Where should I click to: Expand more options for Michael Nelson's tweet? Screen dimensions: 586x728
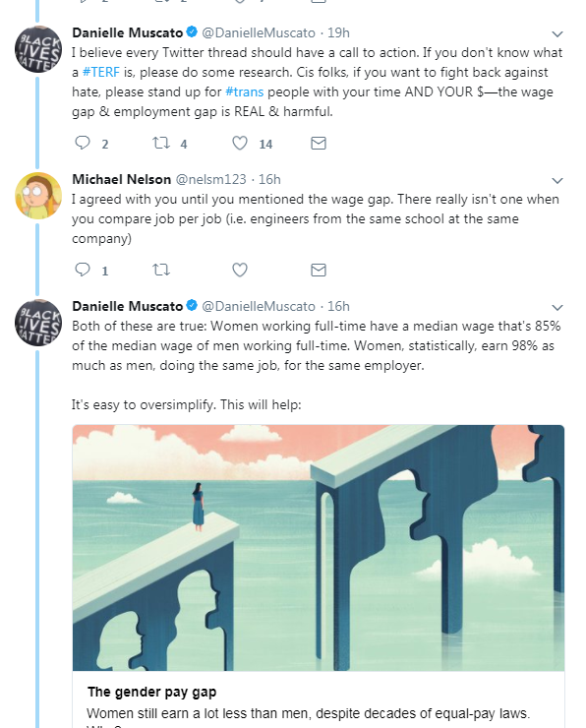(x=557, y=180)
